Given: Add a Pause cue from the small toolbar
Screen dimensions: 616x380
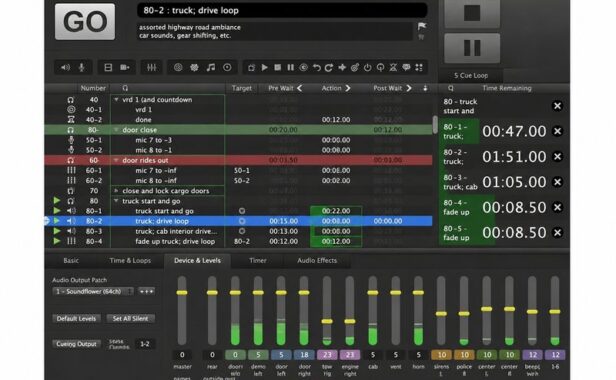Looking at the screenshot, I should pyautogui.click(x=290, y=68).
